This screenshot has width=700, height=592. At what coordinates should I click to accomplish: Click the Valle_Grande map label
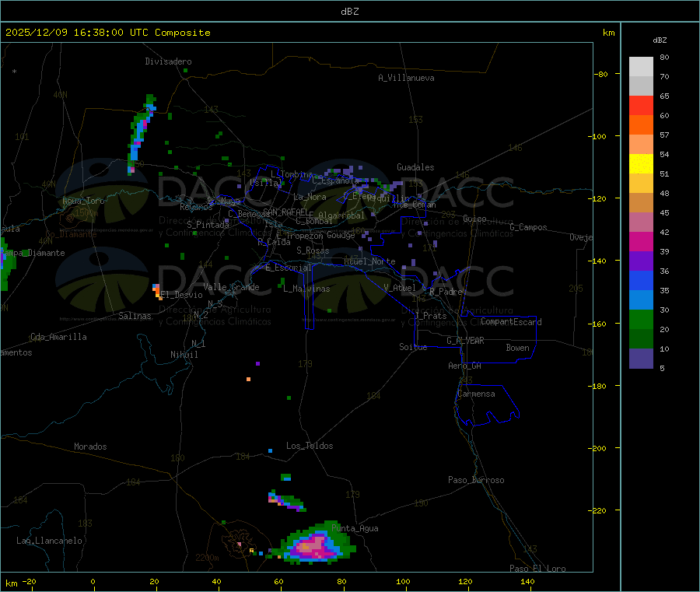pyautogui.click(x=231, y=287)
